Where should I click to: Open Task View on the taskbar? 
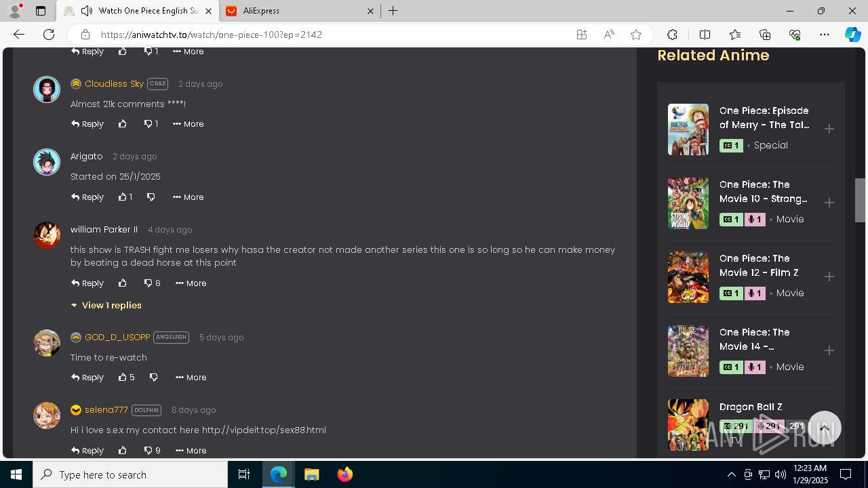pos(244,474)
